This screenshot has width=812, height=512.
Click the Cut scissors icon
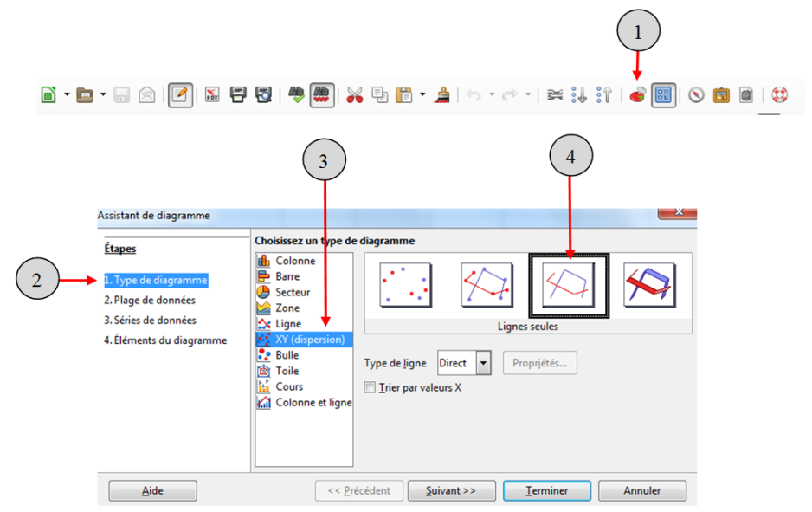pos(355,94)
